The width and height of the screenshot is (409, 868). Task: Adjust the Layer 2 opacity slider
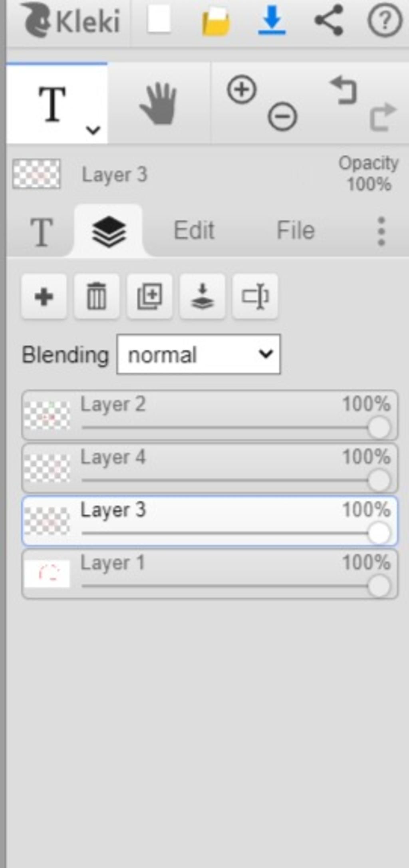click(379, 427)
